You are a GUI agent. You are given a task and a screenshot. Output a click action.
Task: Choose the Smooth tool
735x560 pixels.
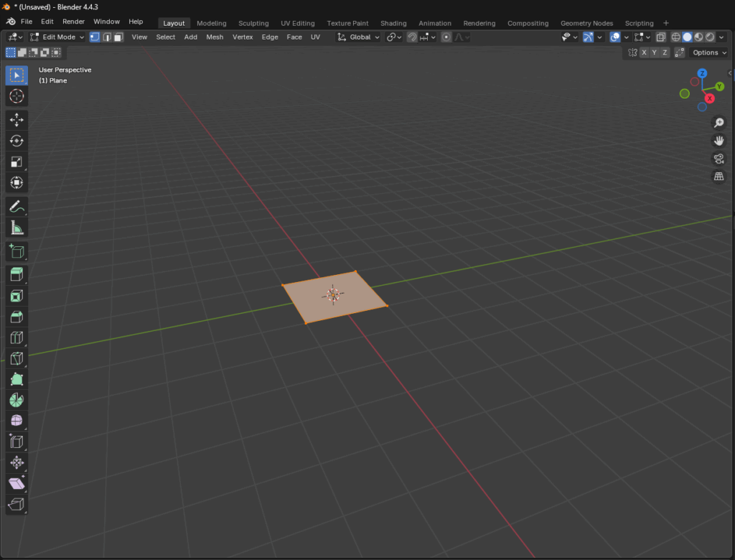(x=17, y=421)
